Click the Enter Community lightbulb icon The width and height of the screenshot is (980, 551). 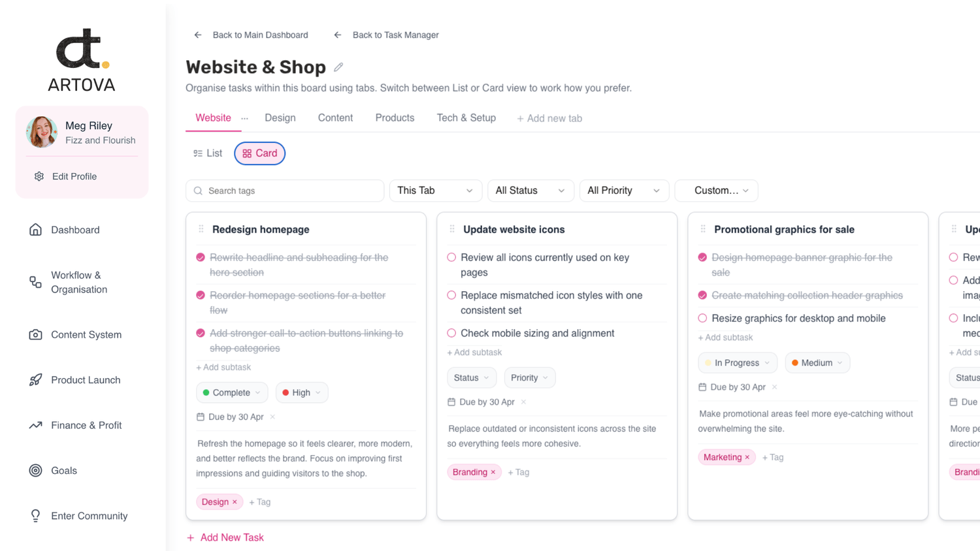tap(35, 516)
